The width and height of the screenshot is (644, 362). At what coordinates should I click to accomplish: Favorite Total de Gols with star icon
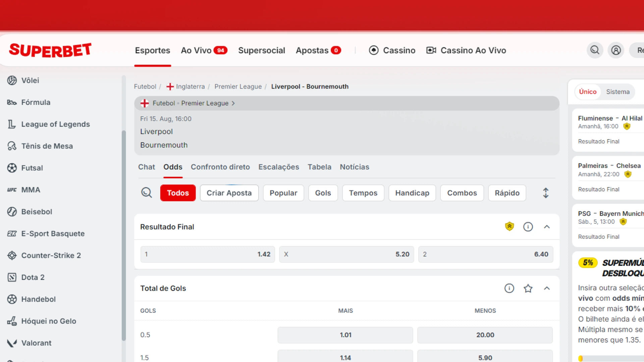click(528, 288)
